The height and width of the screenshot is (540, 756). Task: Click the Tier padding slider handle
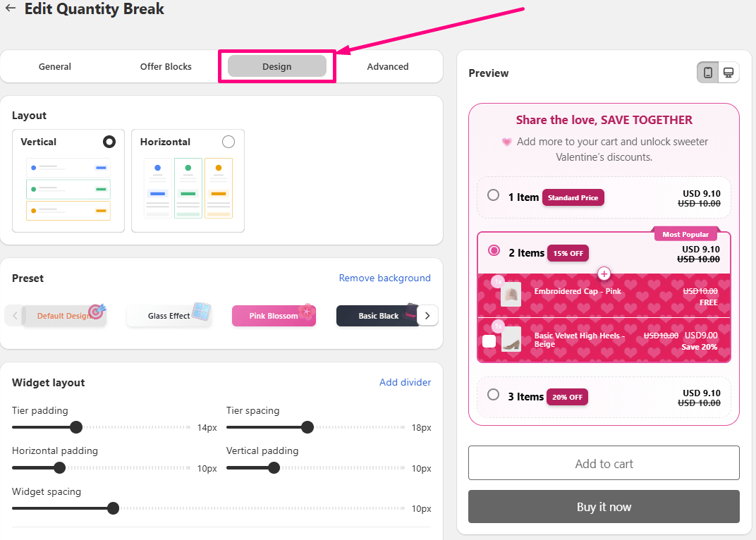(x=76, y=427)
